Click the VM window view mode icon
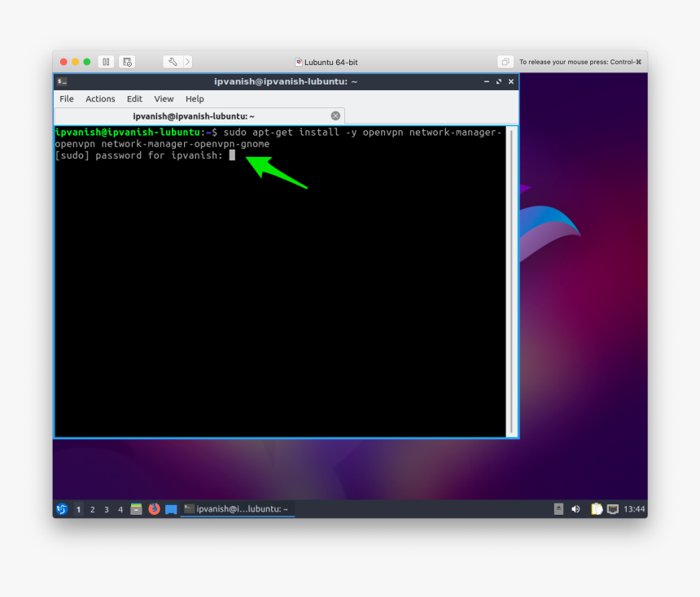700x597 pixels. click(505, 62)
